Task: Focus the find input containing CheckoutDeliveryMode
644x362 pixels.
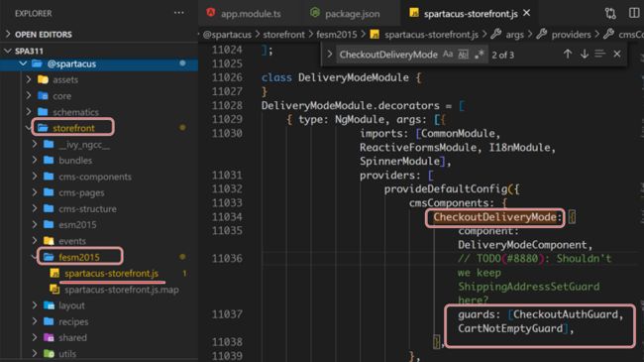Action: pyautogui.click(x=388, y=55)
